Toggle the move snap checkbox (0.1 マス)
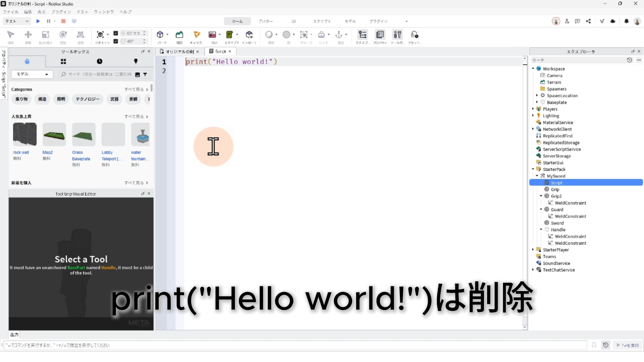 click(116, 33)
